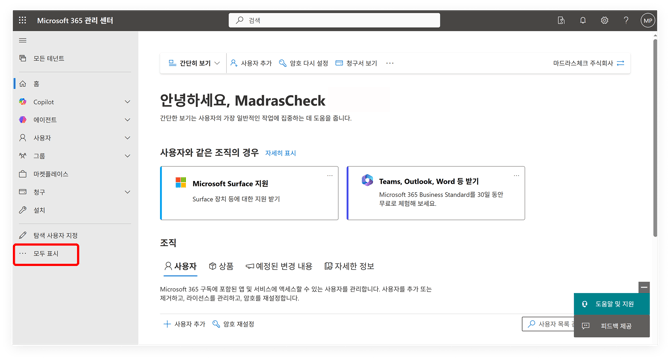The width and height of the screenshot is (670, 360).
Task: Click the plus 사용자 추가 button below tabs
Action: point(185,324)
